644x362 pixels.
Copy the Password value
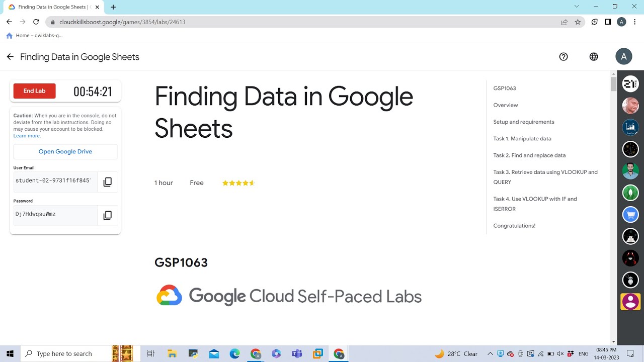pos(108,215)
